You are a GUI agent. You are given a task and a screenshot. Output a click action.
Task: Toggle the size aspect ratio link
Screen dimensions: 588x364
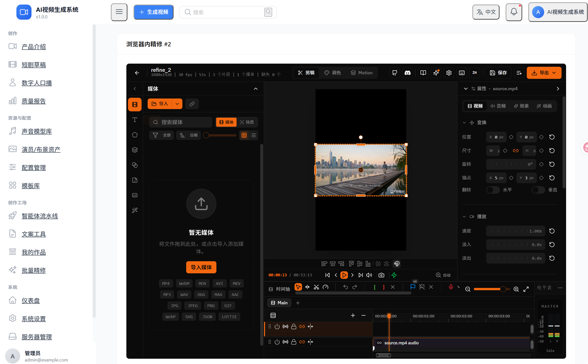coord(516,151)
